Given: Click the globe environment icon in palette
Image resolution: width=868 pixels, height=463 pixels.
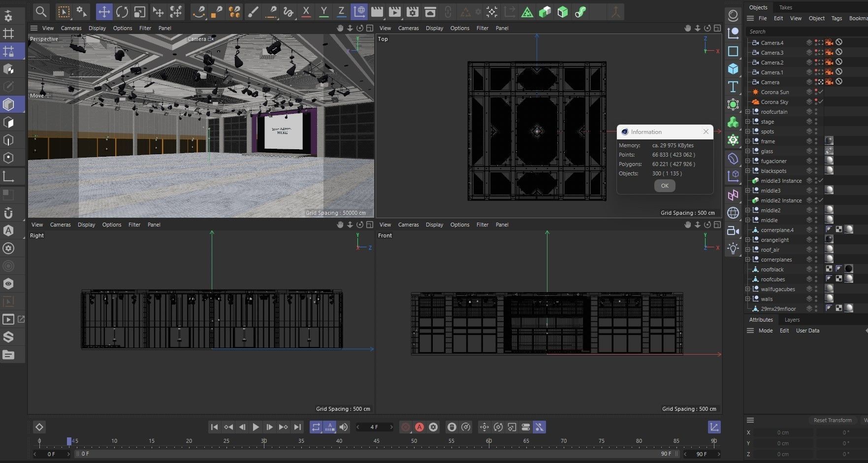Looking at the screenshot, I should (733, 212).
